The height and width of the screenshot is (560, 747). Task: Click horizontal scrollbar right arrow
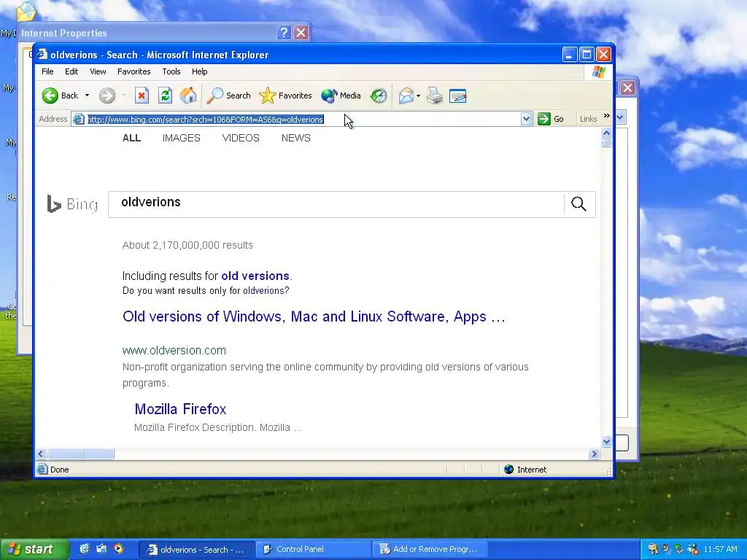click(x=594, y=454)
